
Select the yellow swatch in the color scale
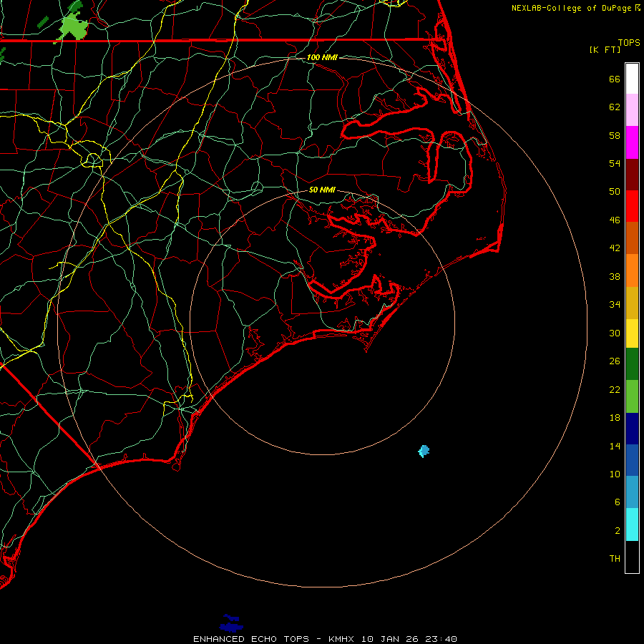[632, 333]
